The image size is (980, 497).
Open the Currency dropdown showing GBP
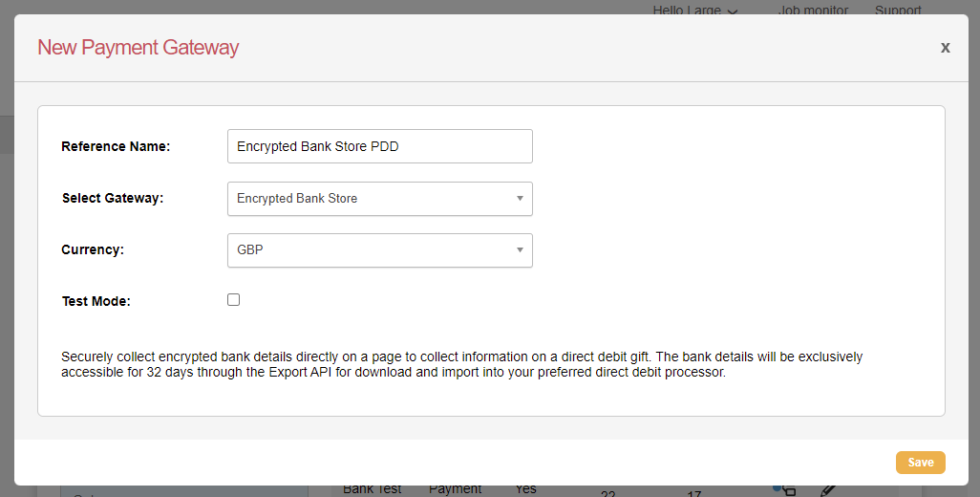[x=379, y=250]
